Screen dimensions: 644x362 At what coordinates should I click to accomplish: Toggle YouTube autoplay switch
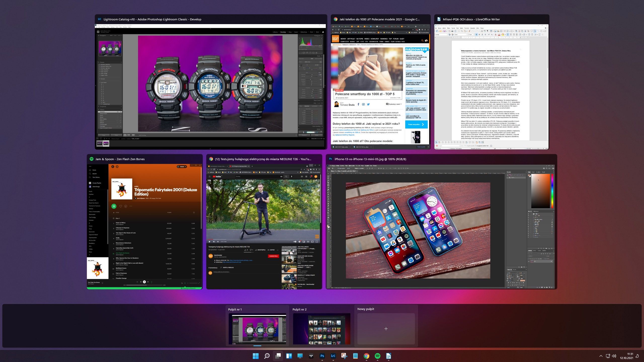pyautogui.click(x=295, y=242)
